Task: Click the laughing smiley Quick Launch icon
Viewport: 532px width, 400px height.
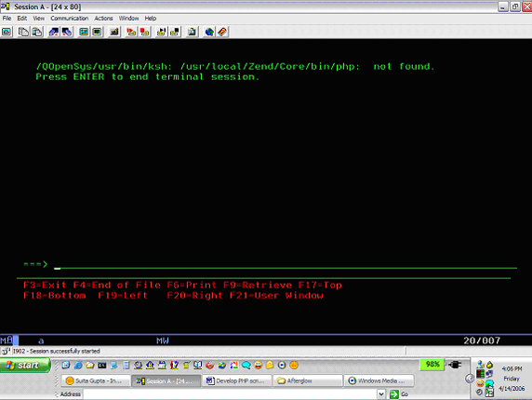Action: (258, 365)
